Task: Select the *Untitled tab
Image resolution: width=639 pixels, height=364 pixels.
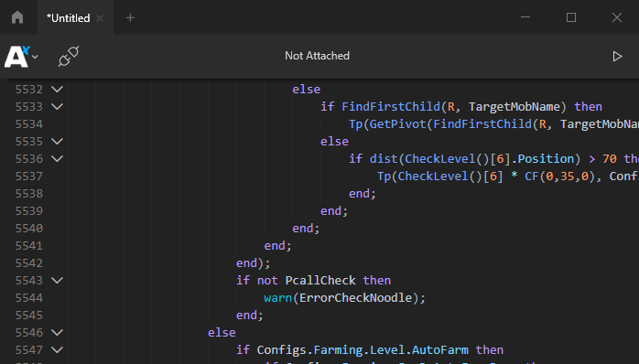Action: [x=68, y=18]
